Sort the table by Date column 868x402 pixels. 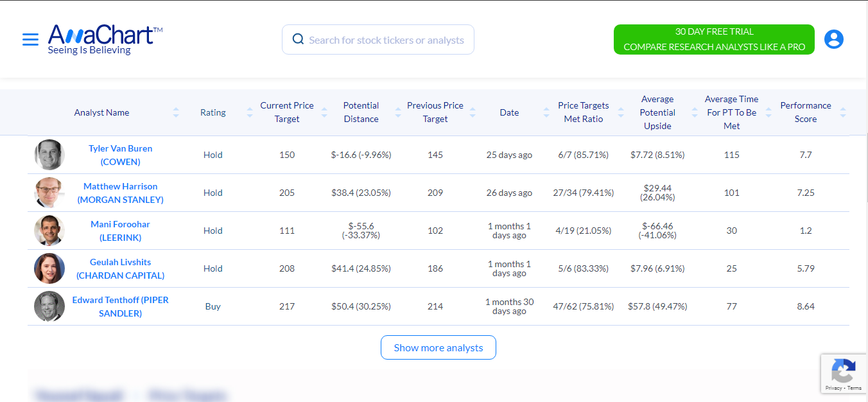(x=546, y=112)
